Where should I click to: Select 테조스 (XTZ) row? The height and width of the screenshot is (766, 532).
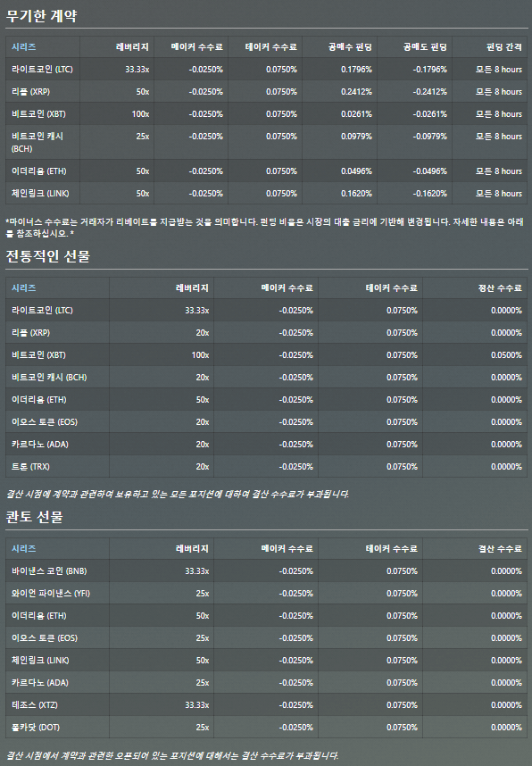coord(266,705)
